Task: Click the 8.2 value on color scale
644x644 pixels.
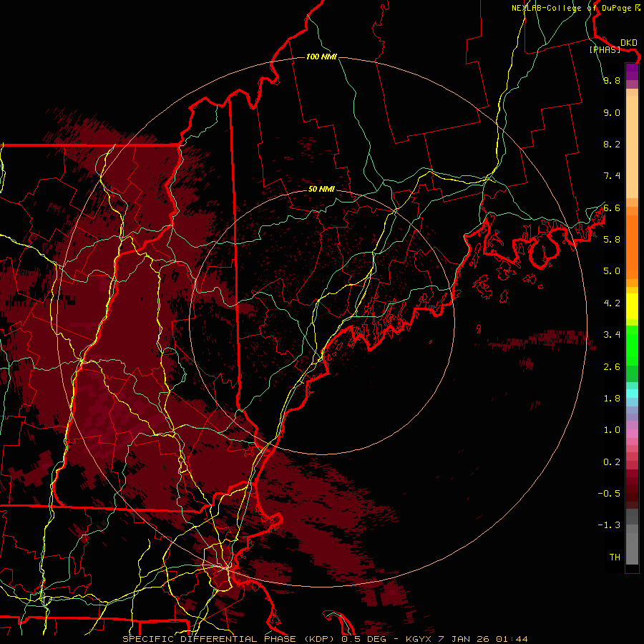Action: click(x=612, y=144)
